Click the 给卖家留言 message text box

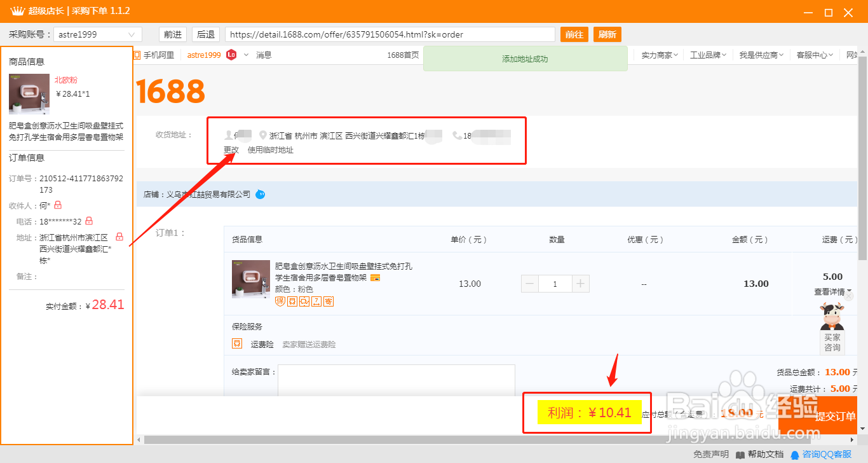tap(397, 380)
